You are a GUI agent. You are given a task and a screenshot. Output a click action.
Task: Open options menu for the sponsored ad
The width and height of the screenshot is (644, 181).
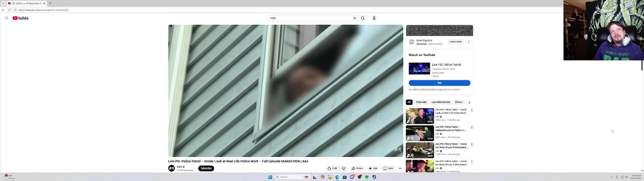tap(469, 42)
